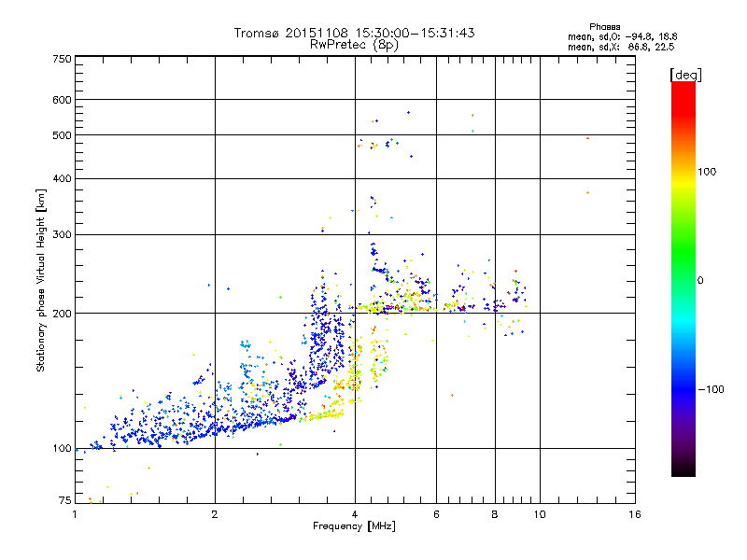This screenshot has width=747, height=560.
Task: Click the x-axis tick label '16'
Action: (635, 514)
